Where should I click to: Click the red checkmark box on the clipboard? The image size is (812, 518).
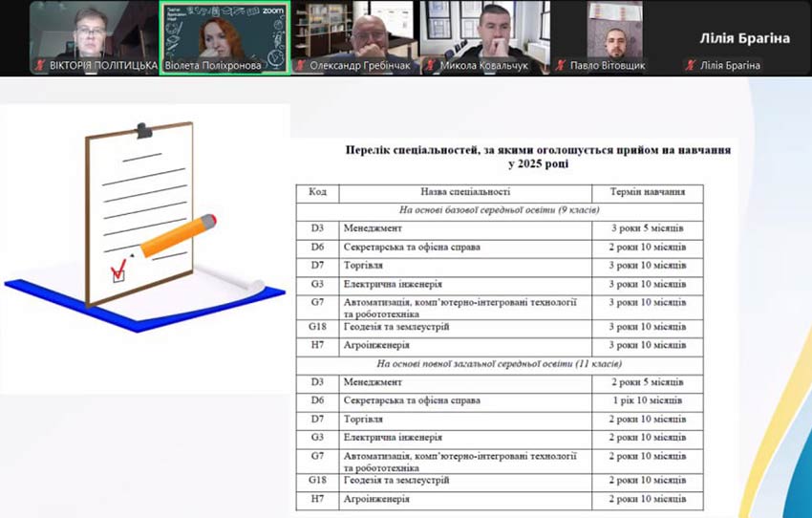[x=119, y=273]
